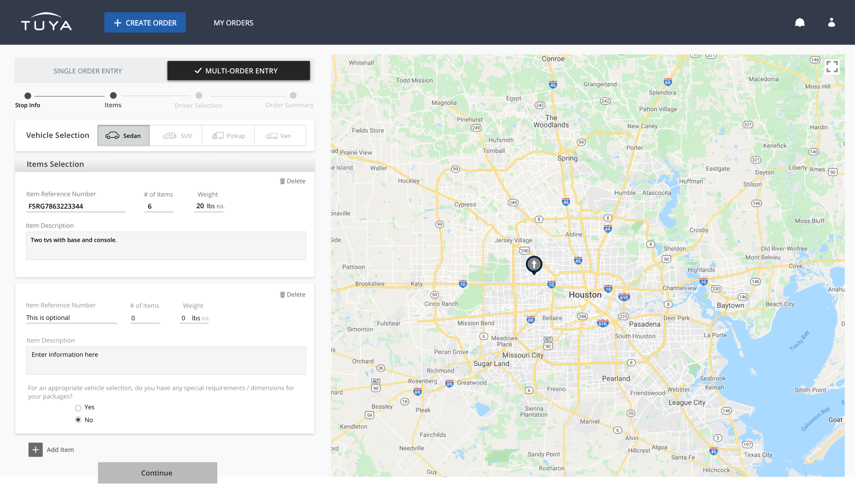Focus second item's # of Items field
The height and width of the screenshot is (504, 855).
point(145,318)
